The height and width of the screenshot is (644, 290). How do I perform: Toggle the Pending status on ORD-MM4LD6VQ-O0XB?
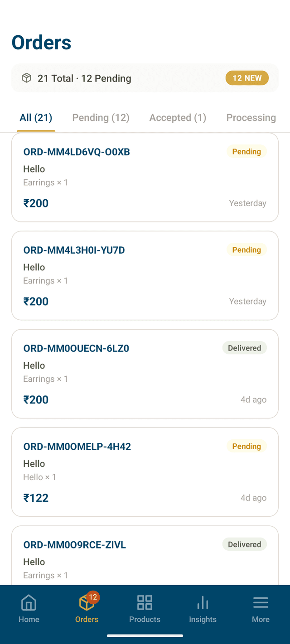pyautogui.click(x=246, y=151)
